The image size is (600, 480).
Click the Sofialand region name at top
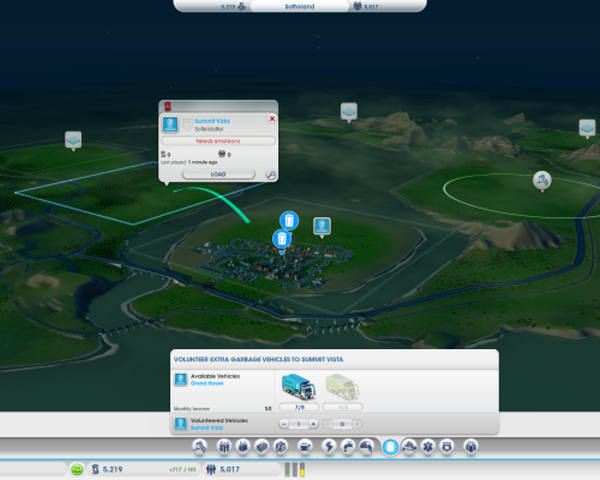(x=300, y=7)
